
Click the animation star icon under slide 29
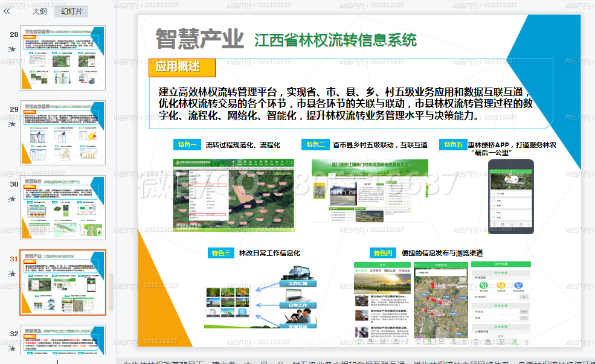[x=12, y=124]
